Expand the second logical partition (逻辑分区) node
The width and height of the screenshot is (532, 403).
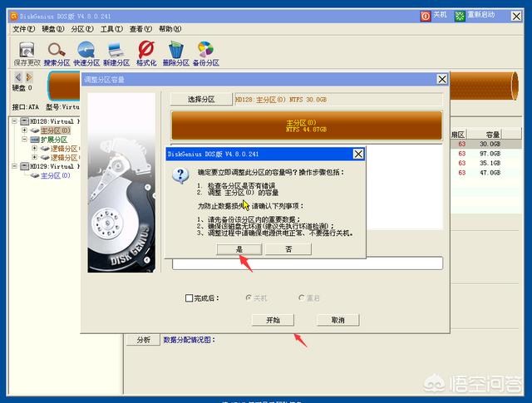click(x=35, y=157)
